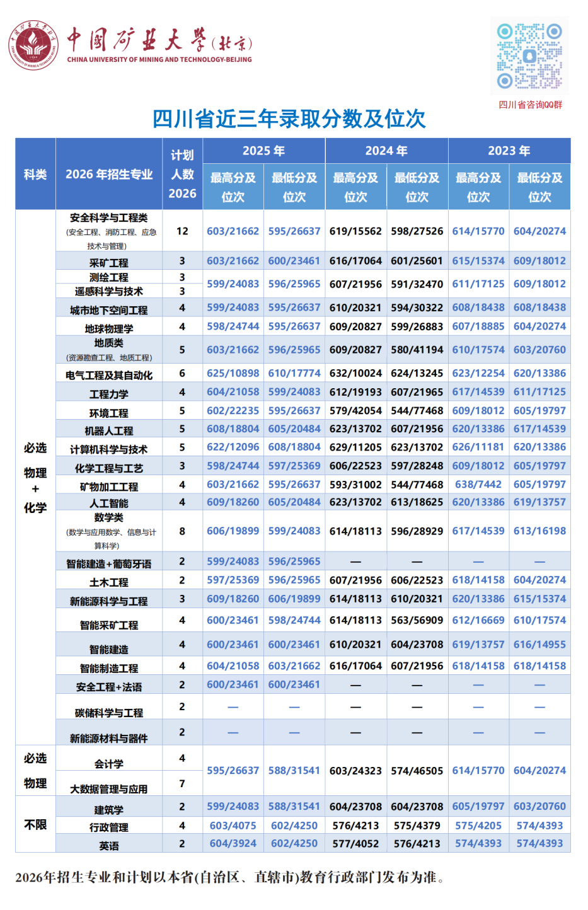The image size is (588, 910).
Task: Click the score '613/16198'
Action: coord(539,531)
